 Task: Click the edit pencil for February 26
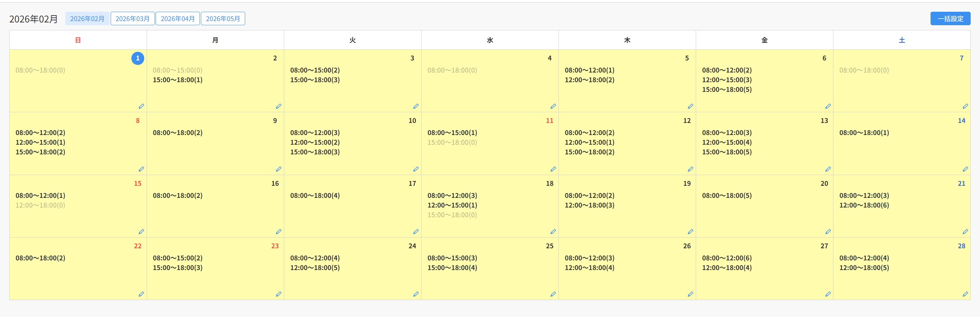coord(691,294)
